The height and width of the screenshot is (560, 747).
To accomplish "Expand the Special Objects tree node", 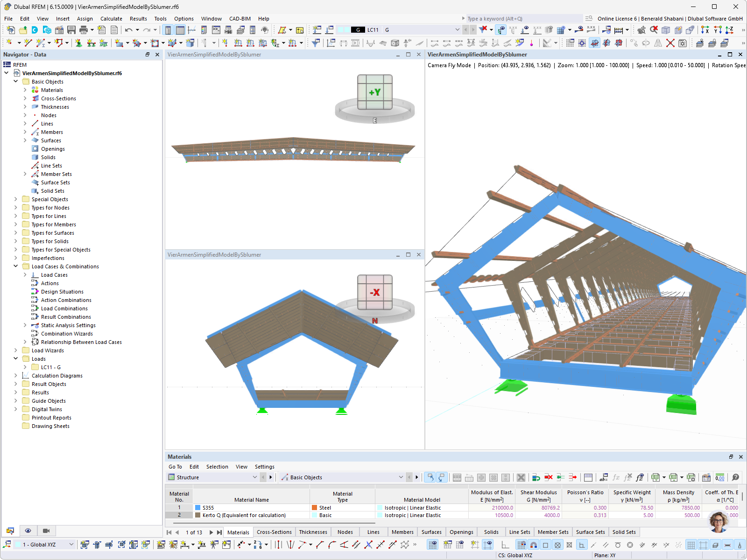I will (x=15, y=199).
